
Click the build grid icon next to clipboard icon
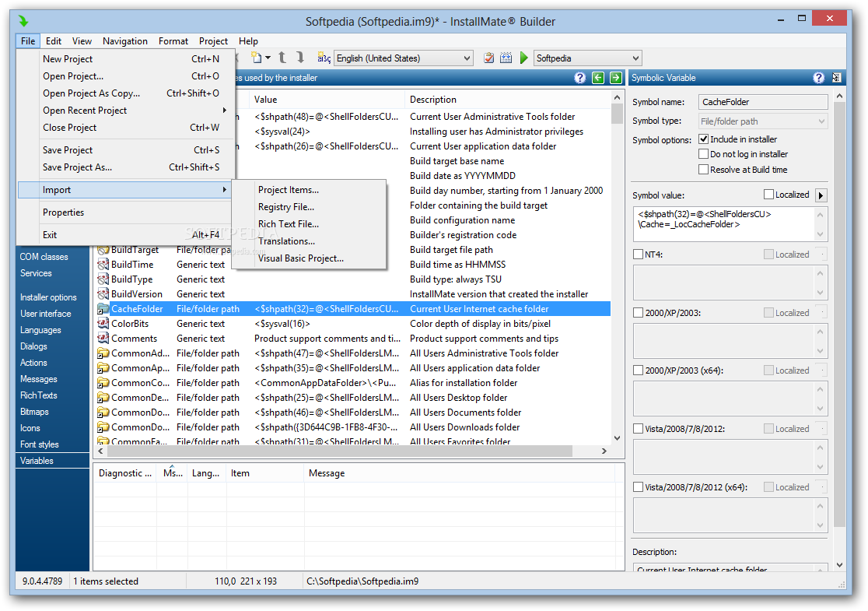pos(506,58)
